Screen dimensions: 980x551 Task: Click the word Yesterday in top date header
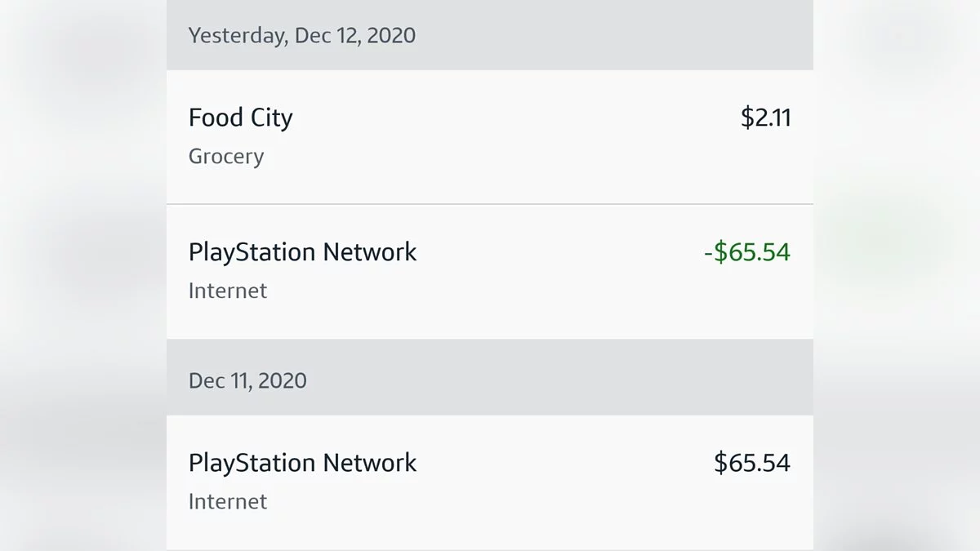(x=236, y=36)
